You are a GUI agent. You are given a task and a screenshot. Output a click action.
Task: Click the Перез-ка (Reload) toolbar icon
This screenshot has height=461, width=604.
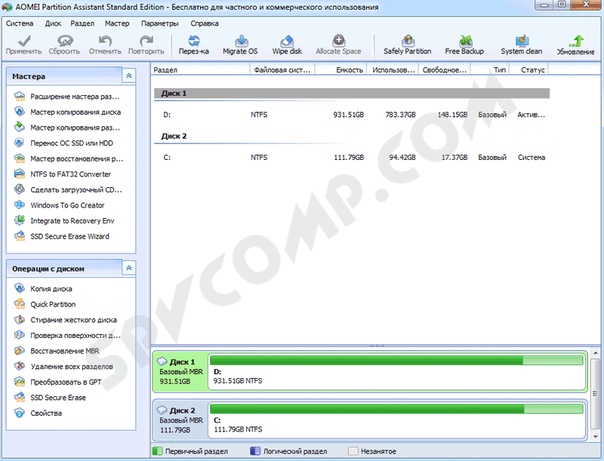(194, 45)
